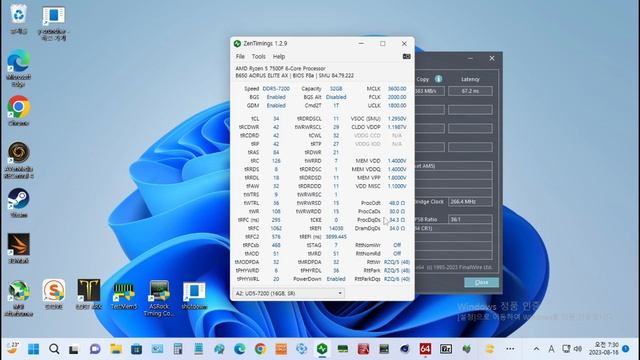Switch to ZenTimings on the taskbar

322,349
